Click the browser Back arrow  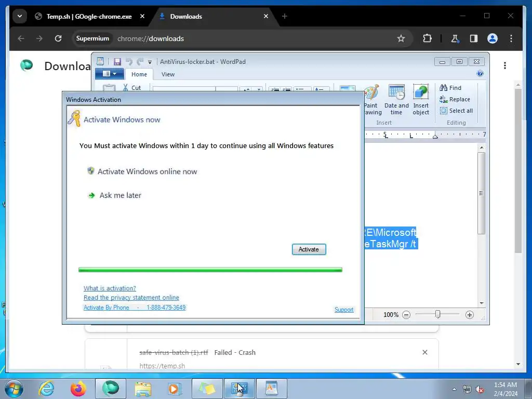pos(21,38)
